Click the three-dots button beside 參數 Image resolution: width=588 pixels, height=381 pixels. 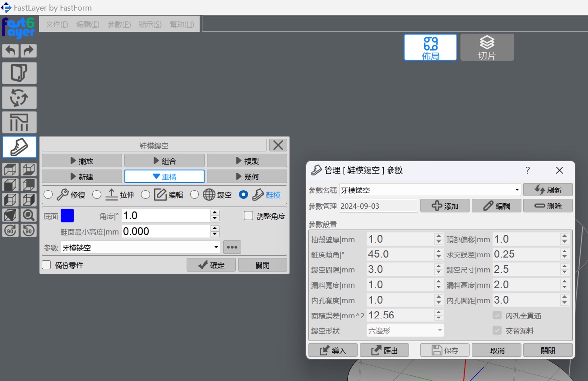click(x=232, y=247)
